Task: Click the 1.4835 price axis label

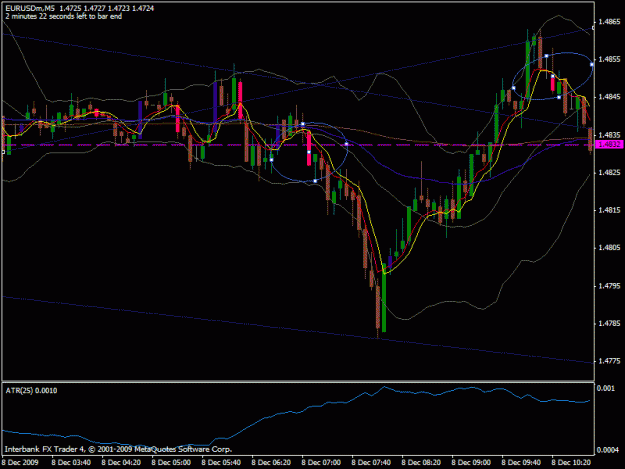Action: point(609,135)
